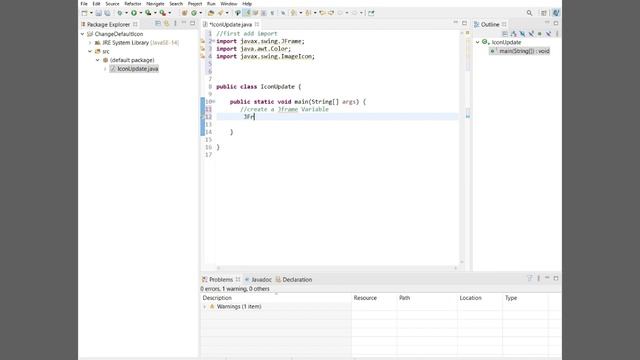The image size is (640, 360).
Task: Toggle Hide Non-Public Members in Outline
Action: (x=540, y=34)
